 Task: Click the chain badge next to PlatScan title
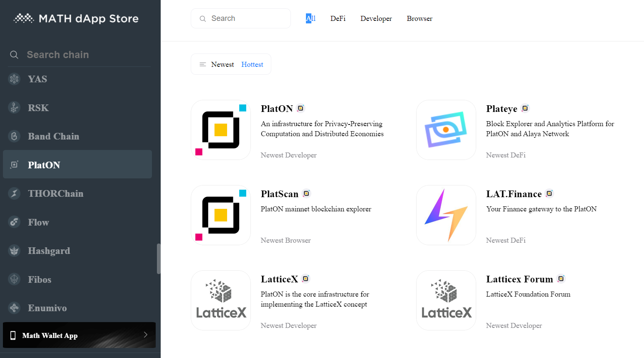(306, 193)
